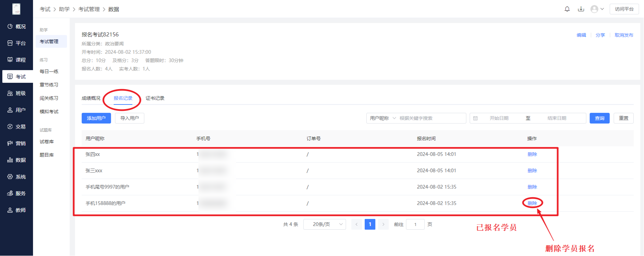The height and width of the screenshot is (256, 644).
Task: Click the exam title 报名考试82156
Action: [100, 34]
